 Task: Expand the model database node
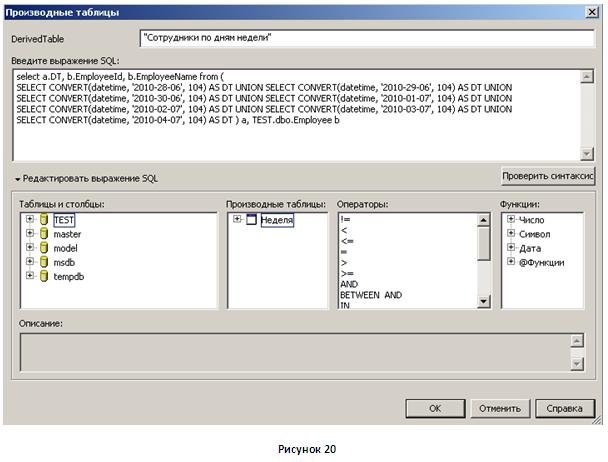pyautogui.click(x=30, y=247)
